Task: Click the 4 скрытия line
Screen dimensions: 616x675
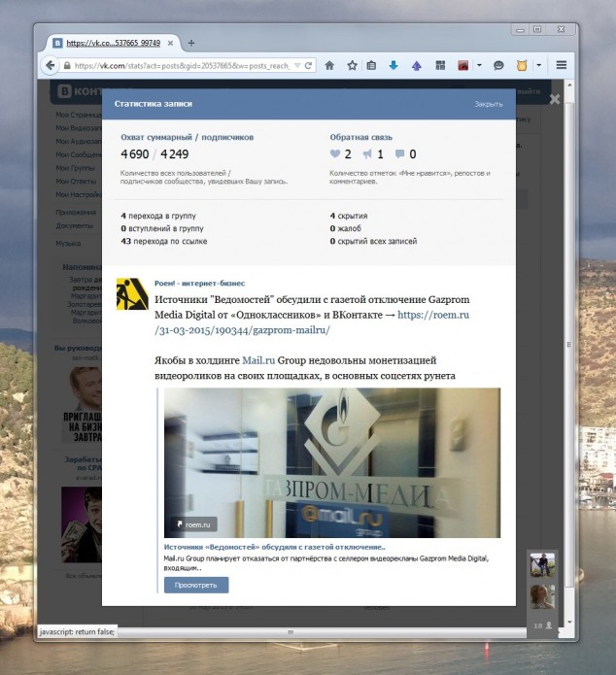Action: click(x=349, y=216)
